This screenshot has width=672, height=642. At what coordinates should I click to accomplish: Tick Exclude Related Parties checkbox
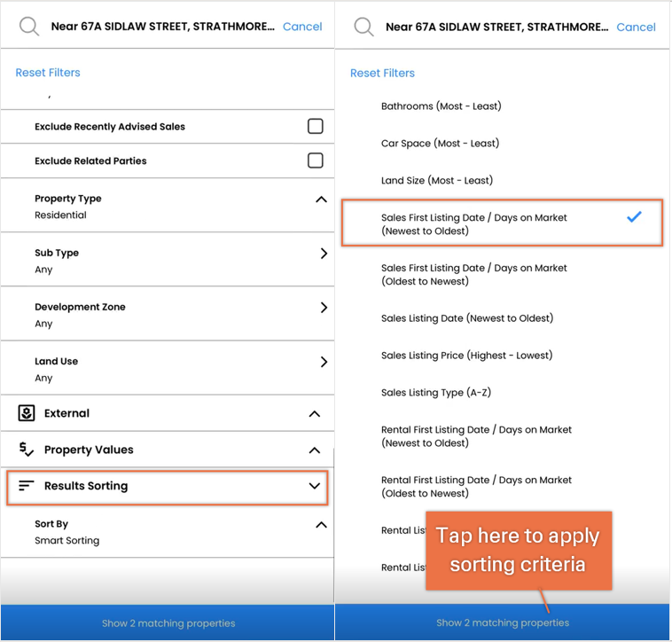pyautogui.click(x=316, y=160)
